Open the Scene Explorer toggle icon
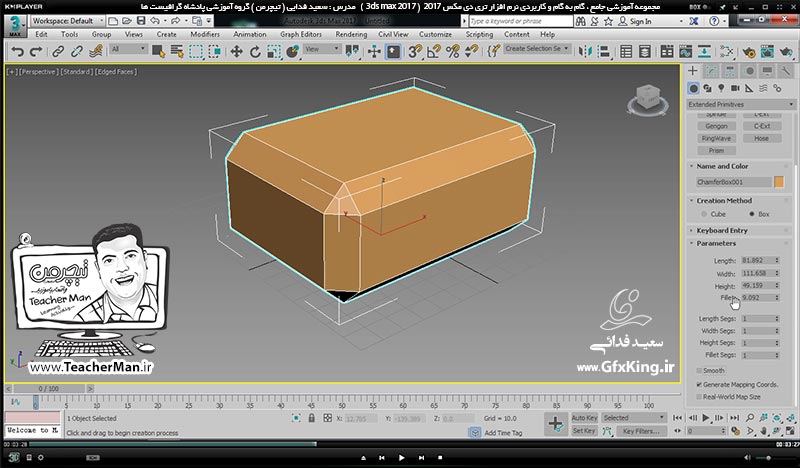800x468 pixels. pos(626,52)
